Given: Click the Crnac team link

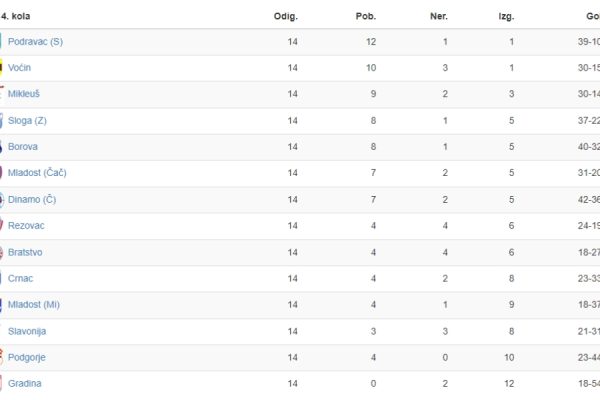Looking at the screenshot, I should [20, 278].
